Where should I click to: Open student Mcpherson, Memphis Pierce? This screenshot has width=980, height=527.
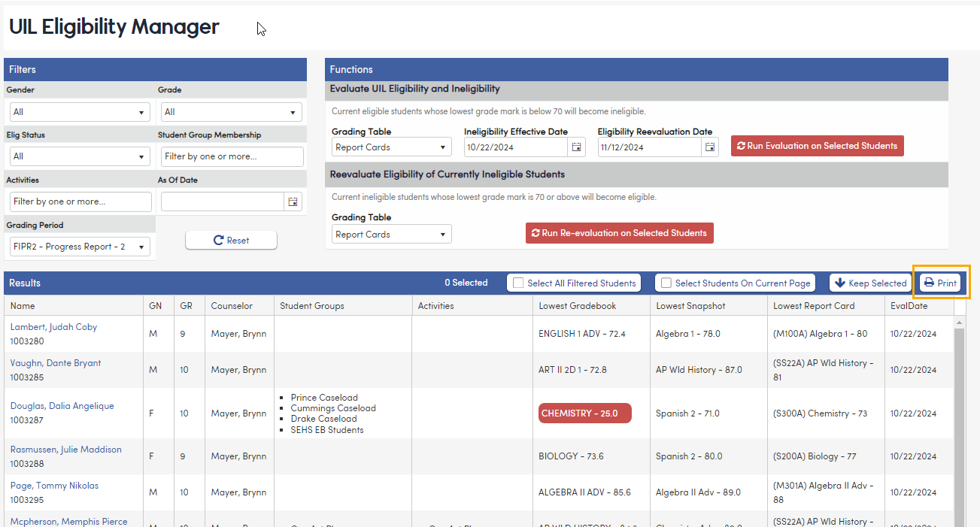[68, 522]
